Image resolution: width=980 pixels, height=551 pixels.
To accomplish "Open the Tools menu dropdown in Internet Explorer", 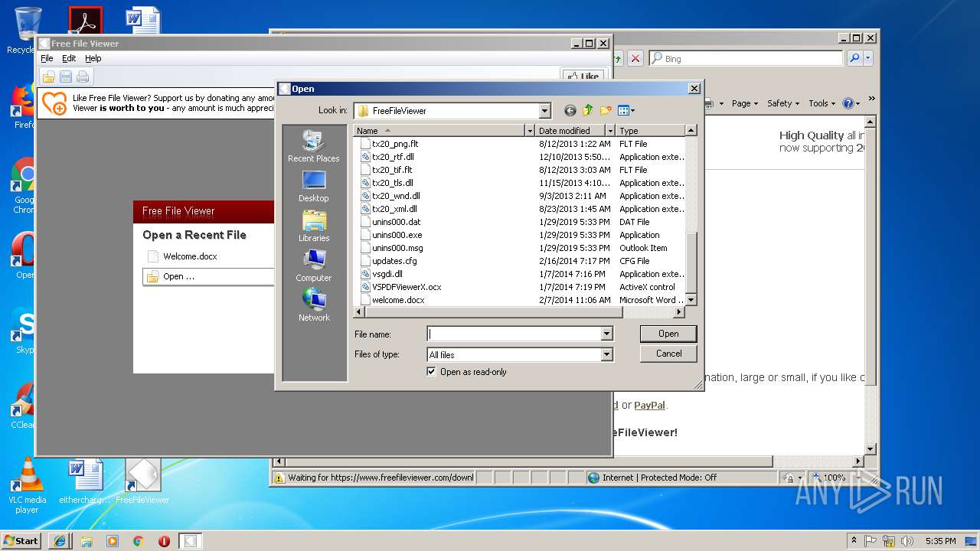I will pos(822,103).
